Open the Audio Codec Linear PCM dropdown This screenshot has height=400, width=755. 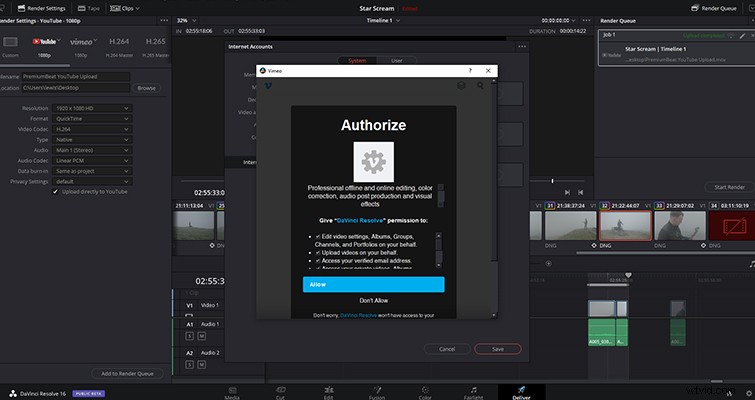92,161
